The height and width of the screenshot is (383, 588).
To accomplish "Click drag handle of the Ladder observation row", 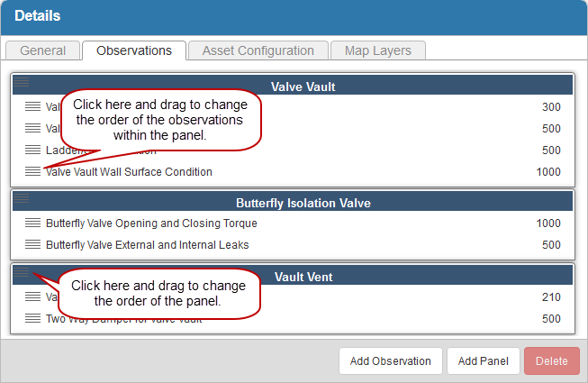I will coord(32,150).
